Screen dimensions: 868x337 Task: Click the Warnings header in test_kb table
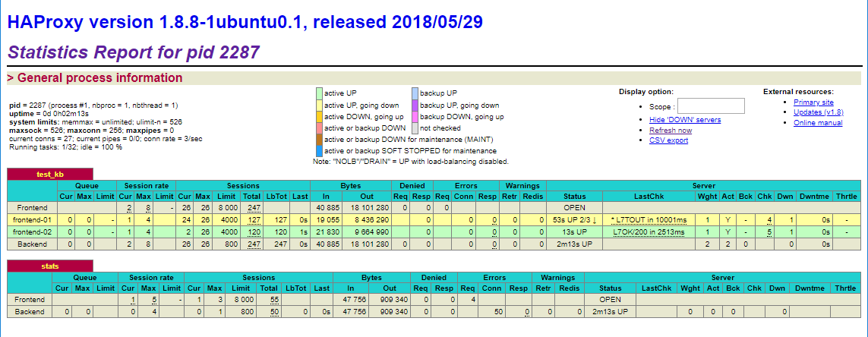522,185
